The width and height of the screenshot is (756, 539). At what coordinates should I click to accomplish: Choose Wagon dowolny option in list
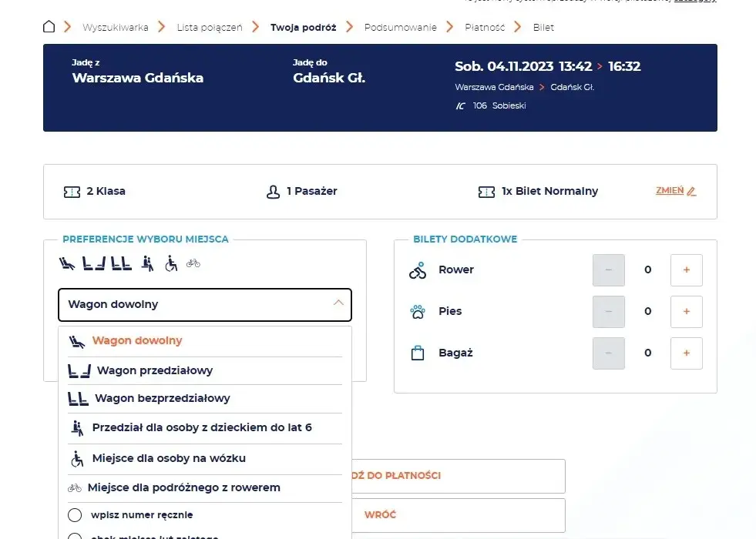pyautogui.click(x=205, y=341)
